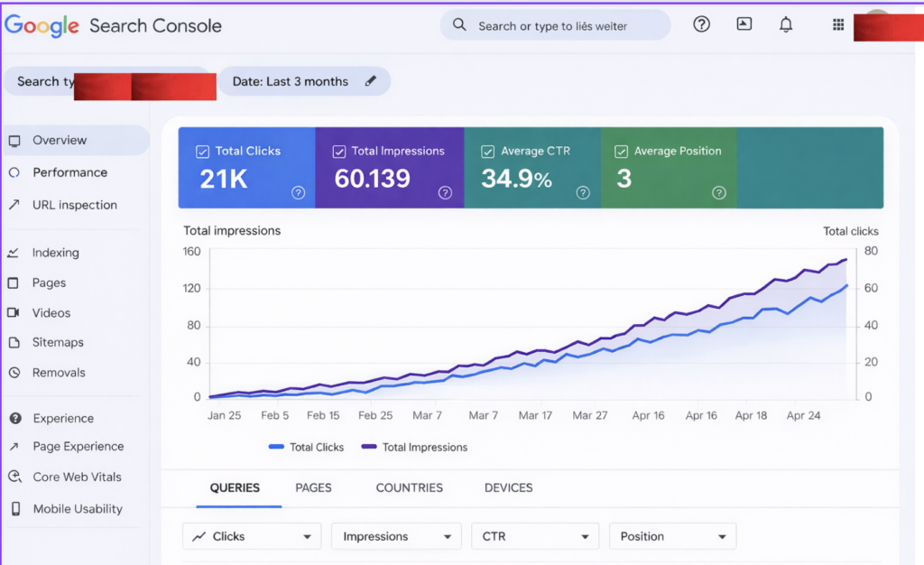Edit the date range using the pencil icon
The height and width of the screenshot is (565, 924).
[371, 81]
